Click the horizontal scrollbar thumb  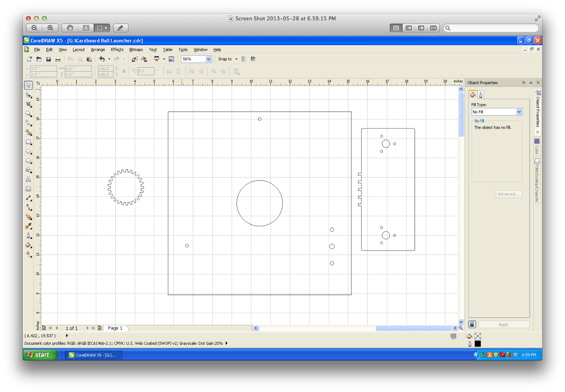413,328
